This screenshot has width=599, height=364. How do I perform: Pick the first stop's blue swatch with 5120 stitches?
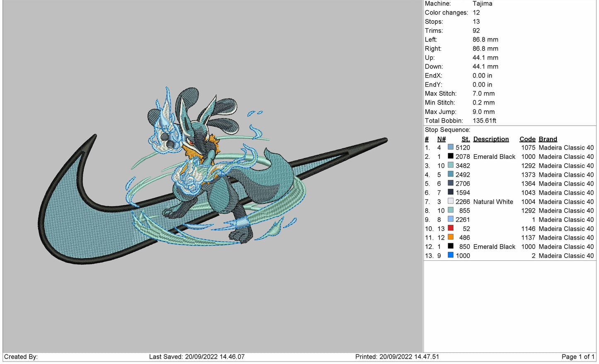click(x=451, y=147)
